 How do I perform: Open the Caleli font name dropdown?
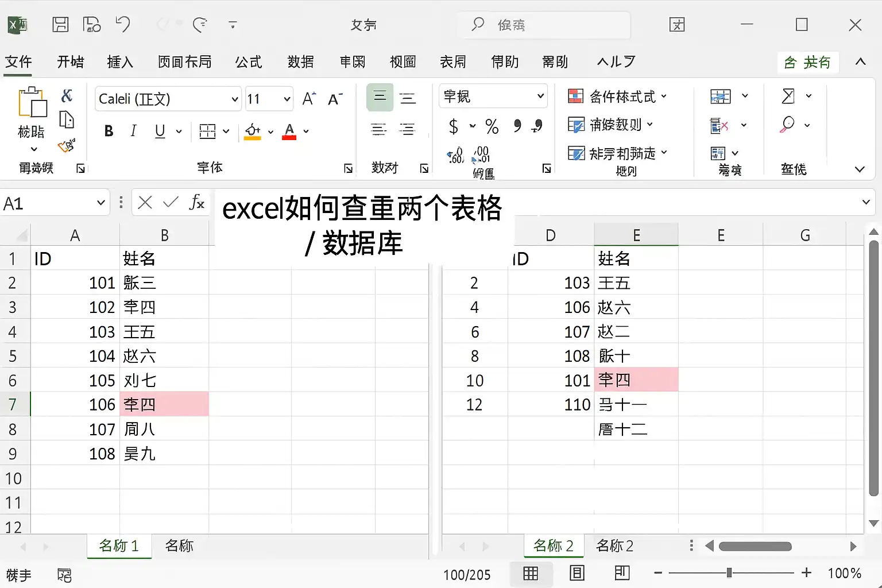click(x=234, y=99)
